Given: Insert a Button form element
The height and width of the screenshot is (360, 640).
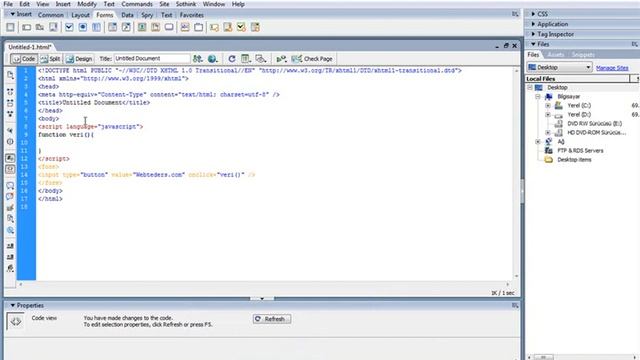Looking at the screenshot, I should tap(169, 27).
